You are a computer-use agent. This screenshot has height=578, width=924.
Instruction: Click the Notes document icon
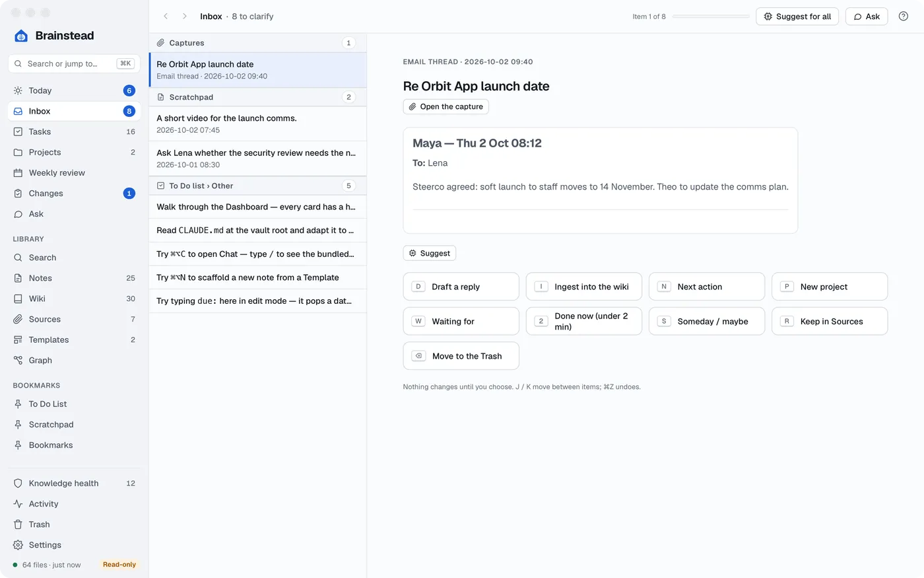(18, 278)
